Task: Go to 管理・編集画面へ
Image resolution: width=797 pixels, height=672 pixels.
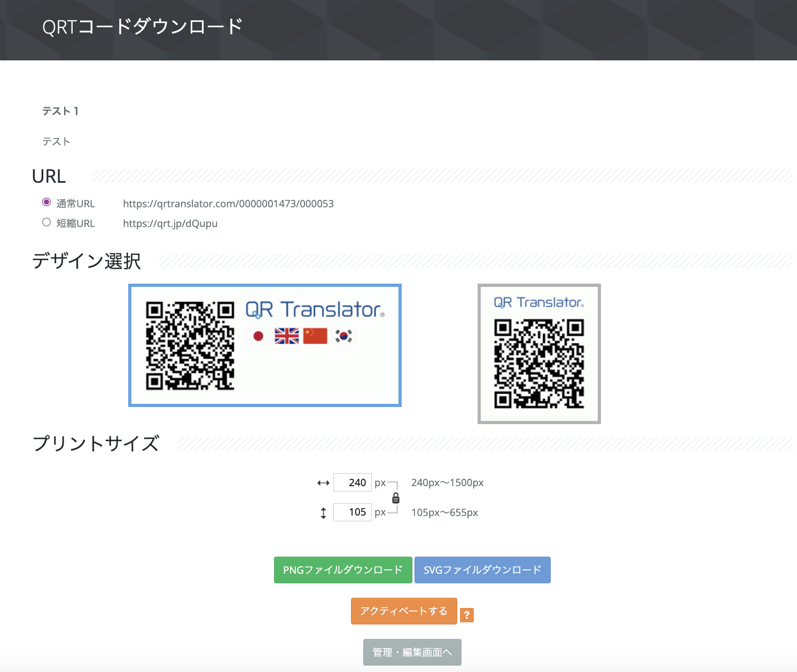Action: point(412,652)
